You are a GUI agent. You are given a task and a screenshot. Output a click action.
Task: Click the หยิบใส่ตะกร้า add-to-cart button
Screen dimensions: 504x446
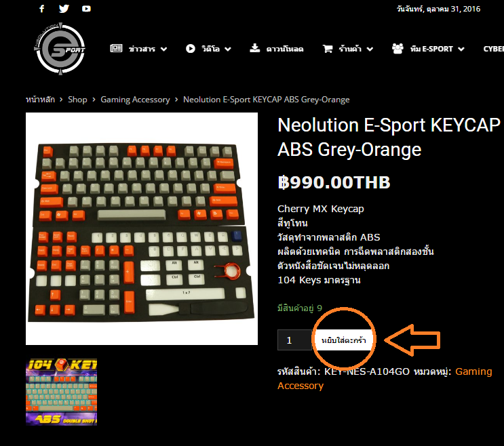(343, 340)
